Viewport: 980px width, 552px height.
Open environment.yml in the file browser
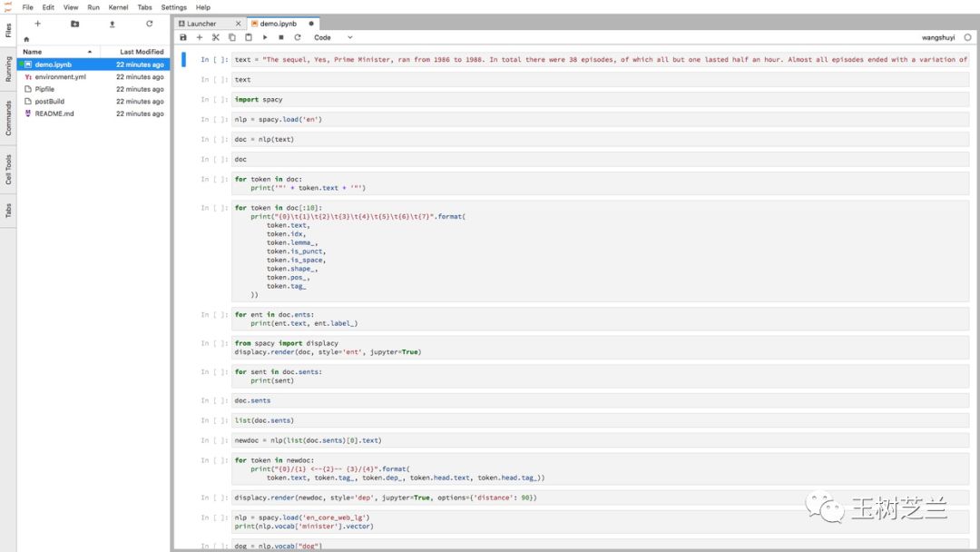pos(60,77)
